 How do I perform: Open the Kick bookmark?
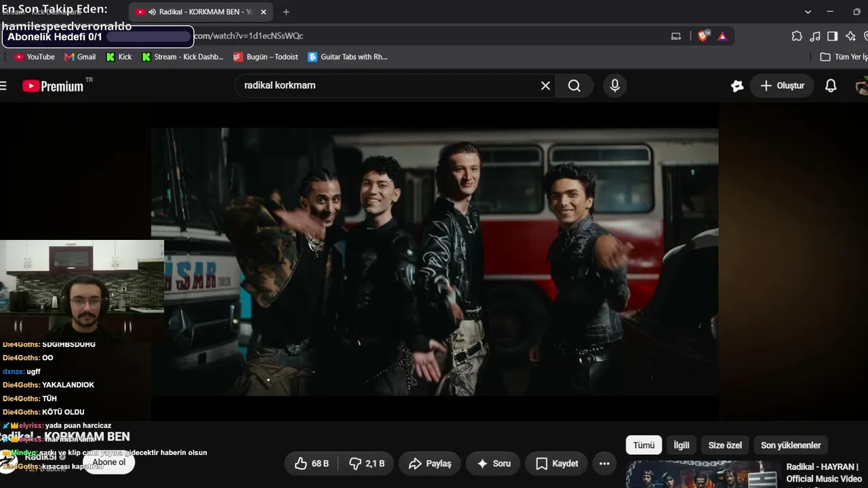click(x=119, y=57)
